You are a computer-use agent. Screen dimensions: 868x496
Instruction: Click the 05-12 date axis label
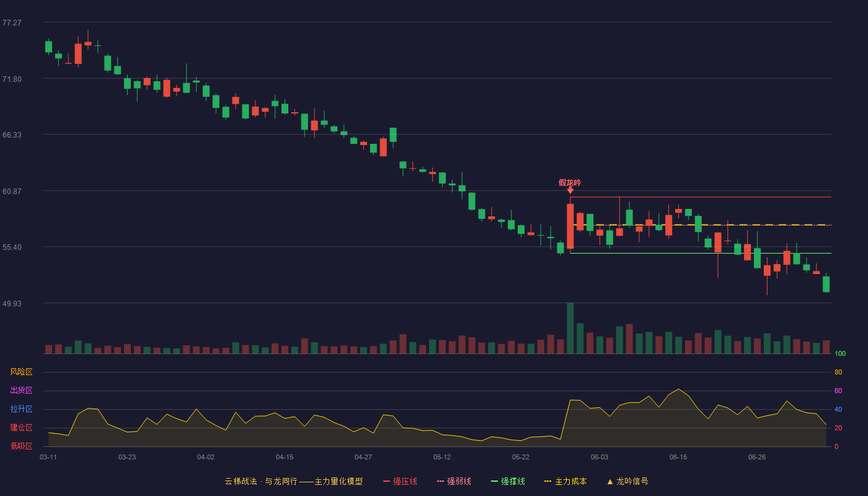pos(442,457)
